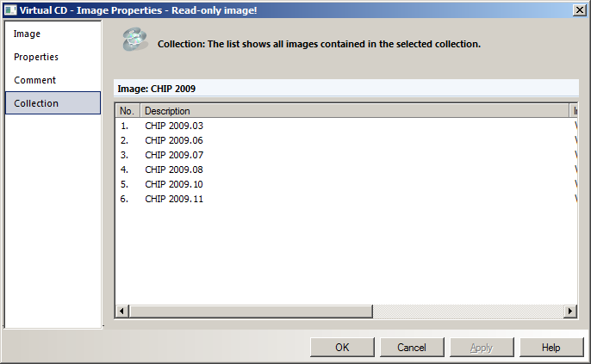Select the Comment page

35,80
